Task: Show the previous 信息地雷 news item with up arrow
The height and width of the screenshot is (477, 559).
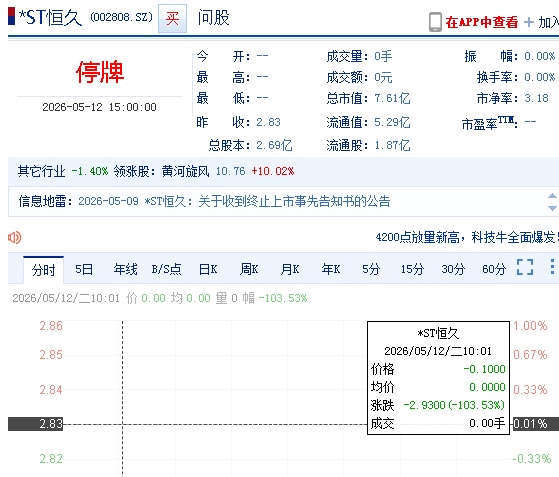Action: point(552,195)
